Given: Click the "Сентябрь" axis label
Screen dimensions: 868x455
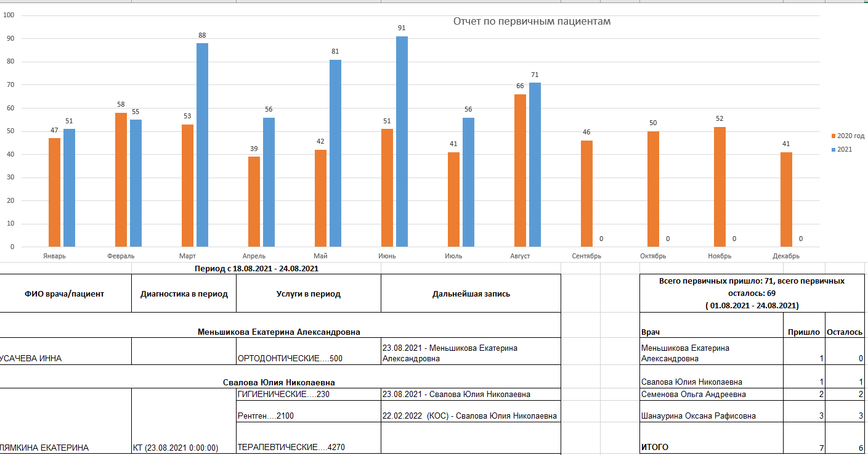Looking at the screenshot, I should (x=586, y=256).
